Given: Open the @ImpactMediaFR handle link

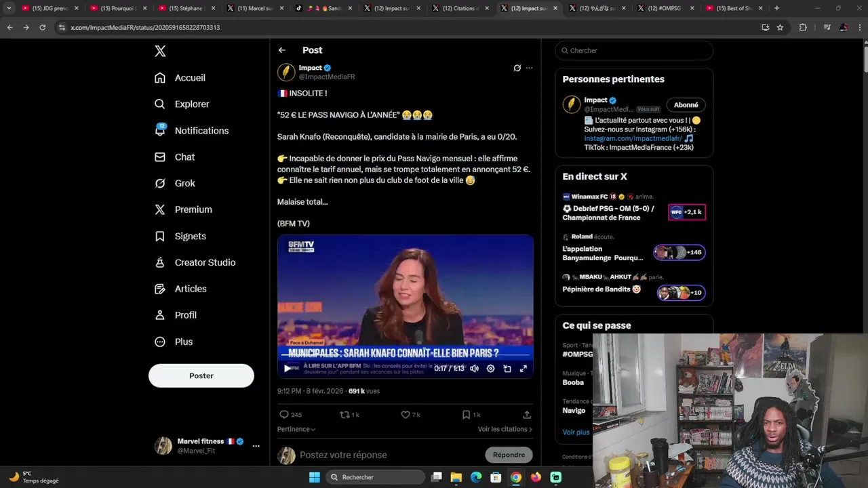Looking at the screenshot, I should pos(327,77).
